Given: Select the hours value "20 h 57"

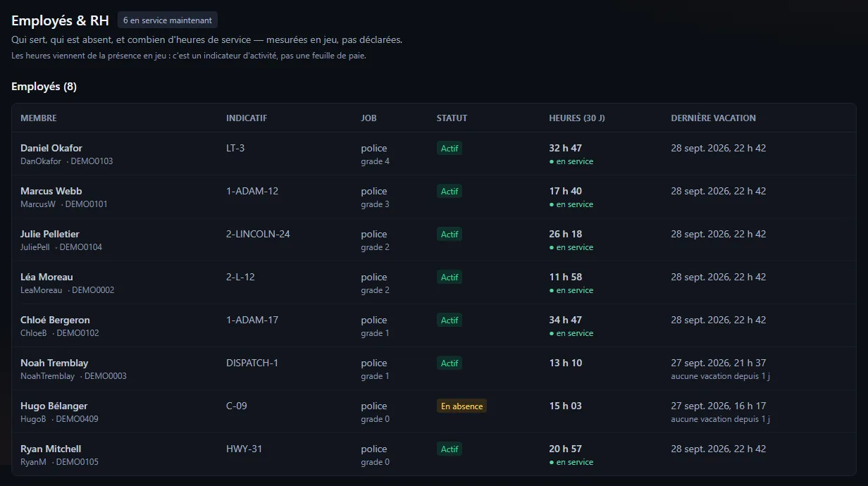Looking at the screenshot, I should click(x=566, y=449).
